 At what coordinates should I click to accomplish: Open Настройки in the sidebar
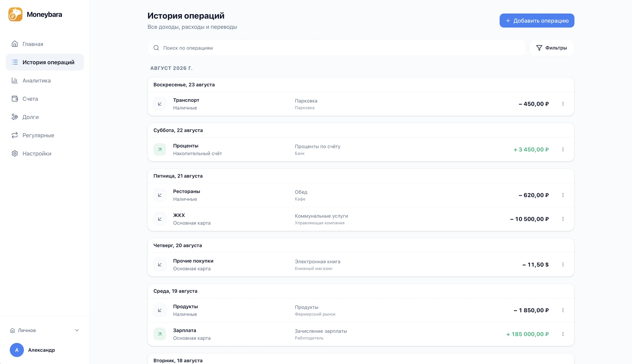pyautogui.click(x=45, y=153)
